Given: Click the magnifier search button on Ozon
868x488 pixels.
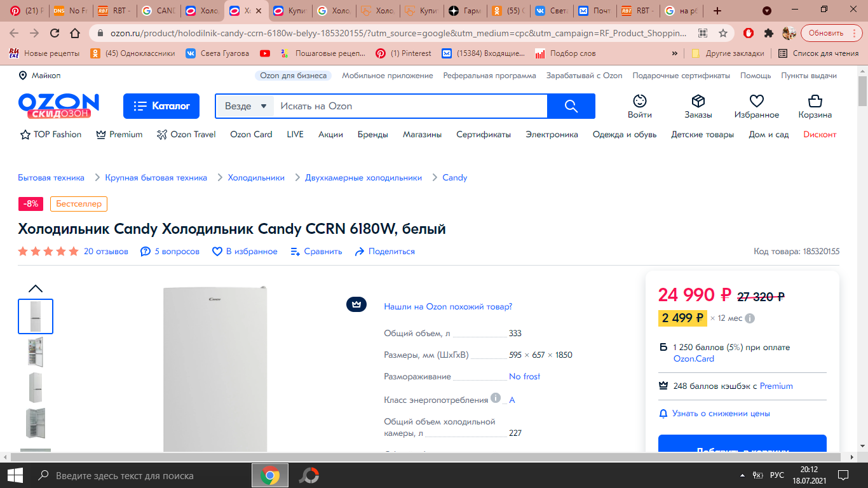Looking at the screenshot, I should pos(571,106).
